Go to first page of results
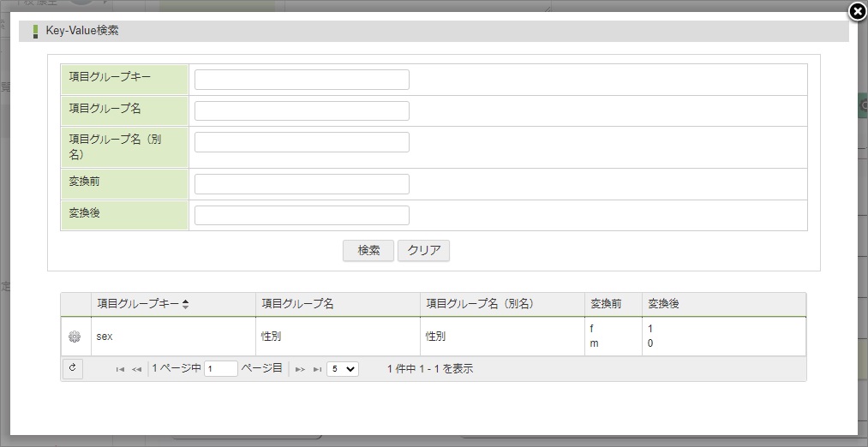 120,369
